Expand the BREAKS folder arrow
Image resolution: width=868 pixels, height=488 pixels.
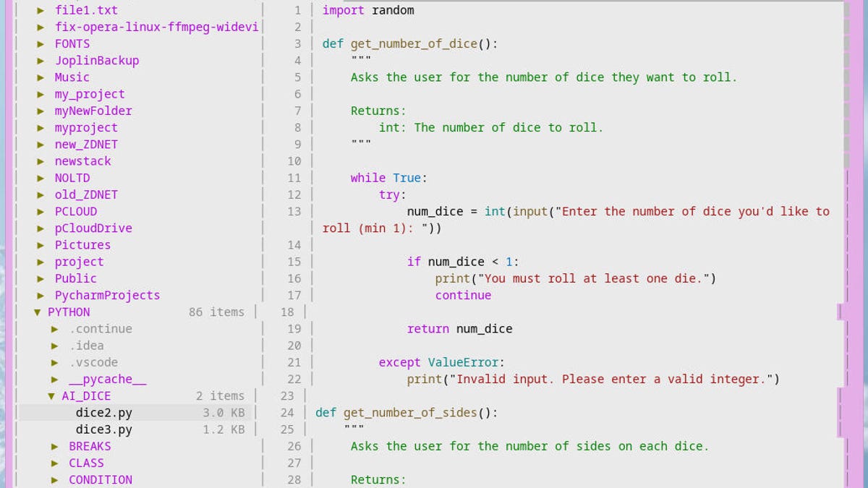coord(55,447)
